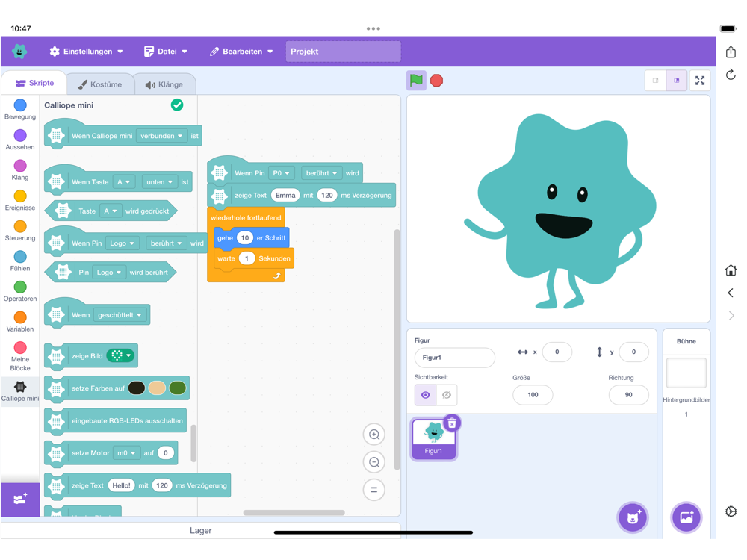
Task: Show the sprite with the eye button
Action: click(426, 395)
